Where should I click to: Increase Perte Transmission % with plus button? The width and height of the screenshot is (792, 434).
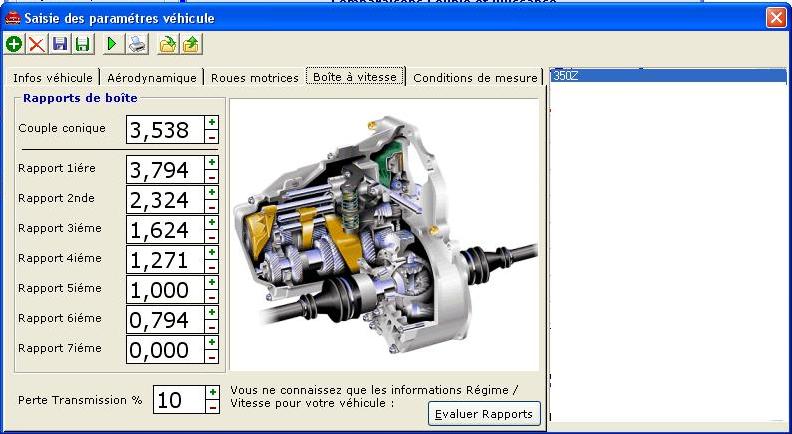point(212,393)
